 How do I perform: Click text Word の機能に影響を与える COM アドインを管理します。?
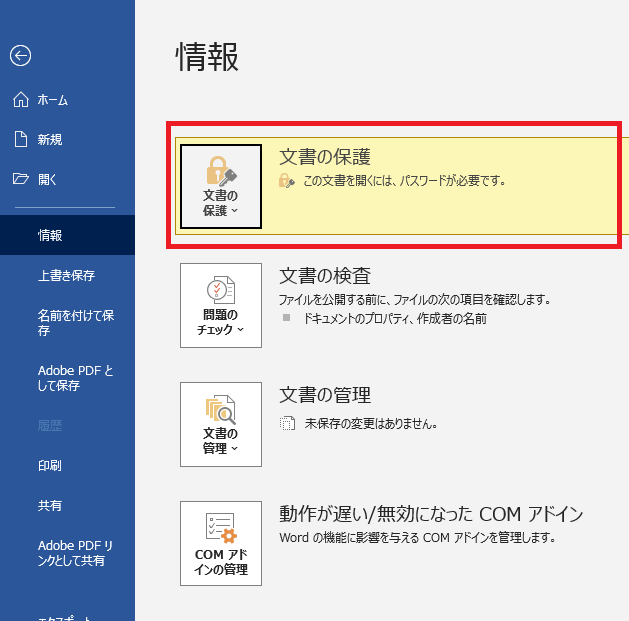pyautogui.click(x=417, y=537)
